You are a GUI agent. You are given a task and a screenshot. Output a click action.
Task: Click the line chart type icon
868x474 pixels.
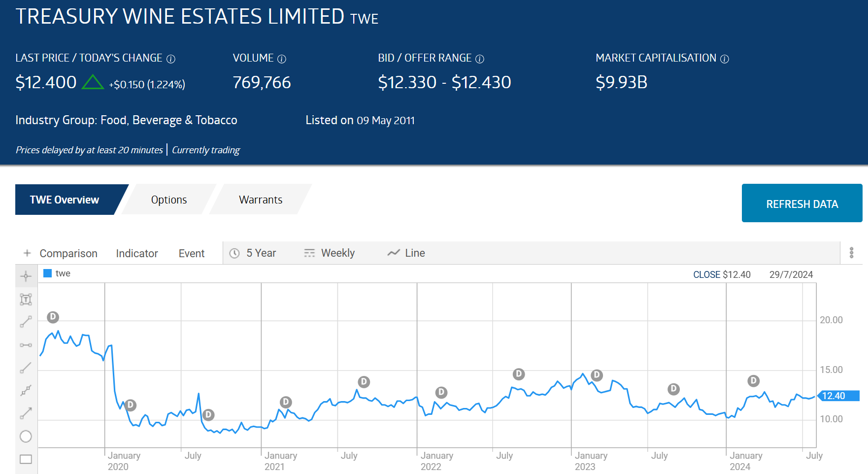pyautogui.click(x=394, y=253)
